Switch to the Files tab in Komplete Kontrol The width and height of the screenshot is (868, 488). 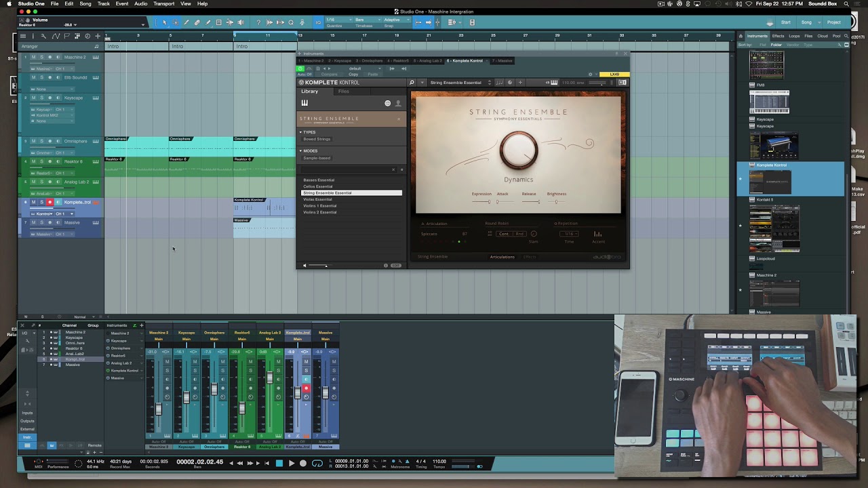click(344, 91)
